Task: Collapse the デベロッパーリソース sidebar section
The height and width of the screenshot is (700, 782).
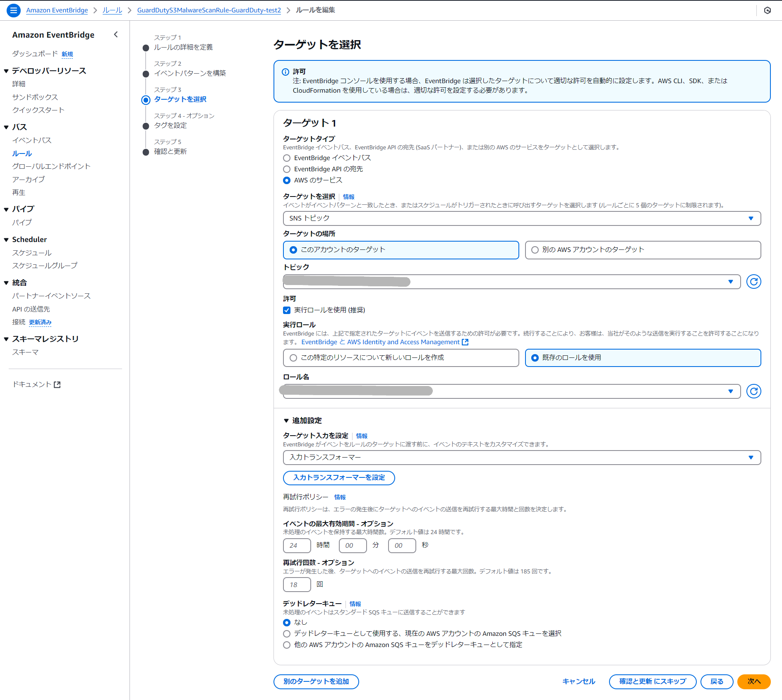Action: [x=6, y=71]
